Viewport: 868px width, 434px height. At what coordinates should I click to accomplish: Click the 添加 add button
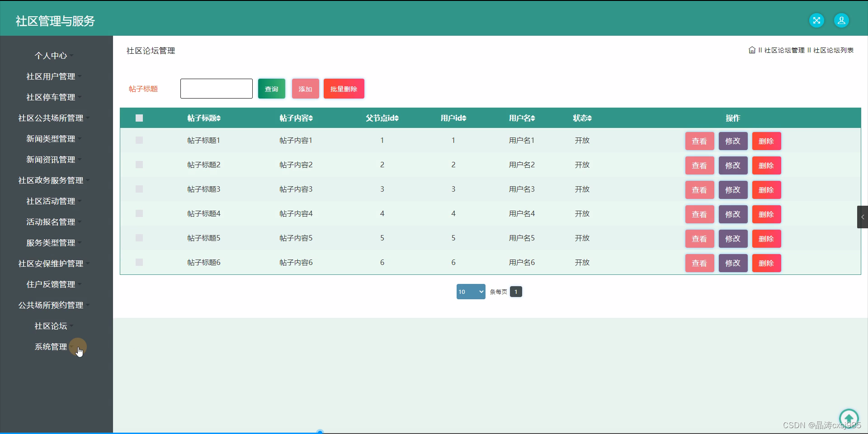(x=306, y=89)
